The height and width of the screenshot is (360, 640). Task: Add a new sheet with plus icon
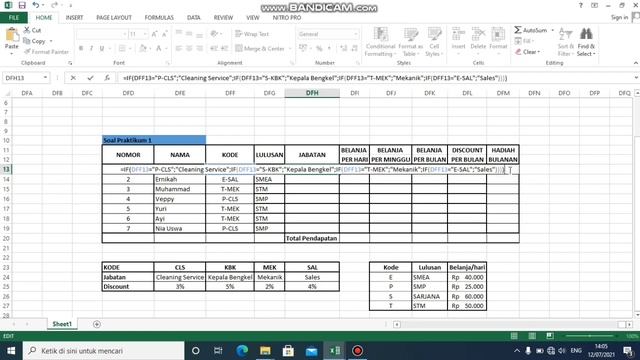(97, 324)
